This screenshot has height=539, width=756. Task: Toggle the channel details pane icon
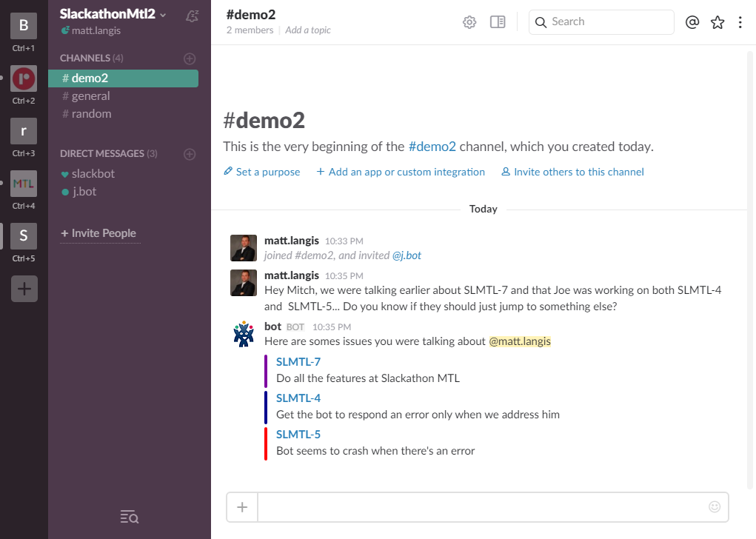tap(498, 22)
